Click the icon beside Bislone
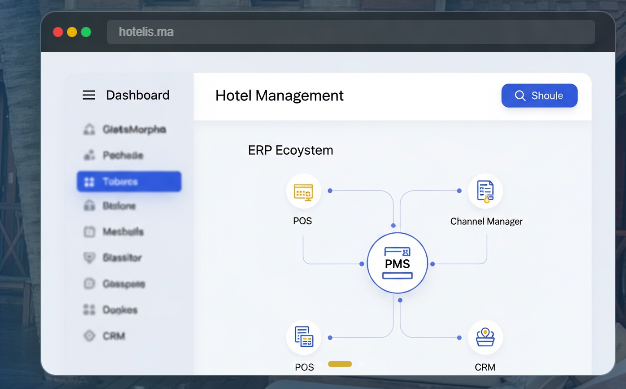Screen dimensions: 626x389 (89, 206)
